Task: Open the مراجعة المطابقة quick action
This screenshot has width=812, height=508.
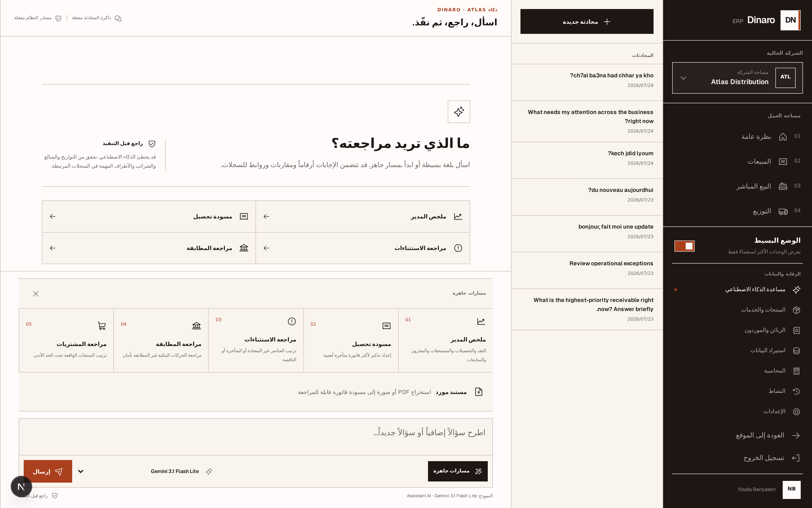Action: (149, 248)
